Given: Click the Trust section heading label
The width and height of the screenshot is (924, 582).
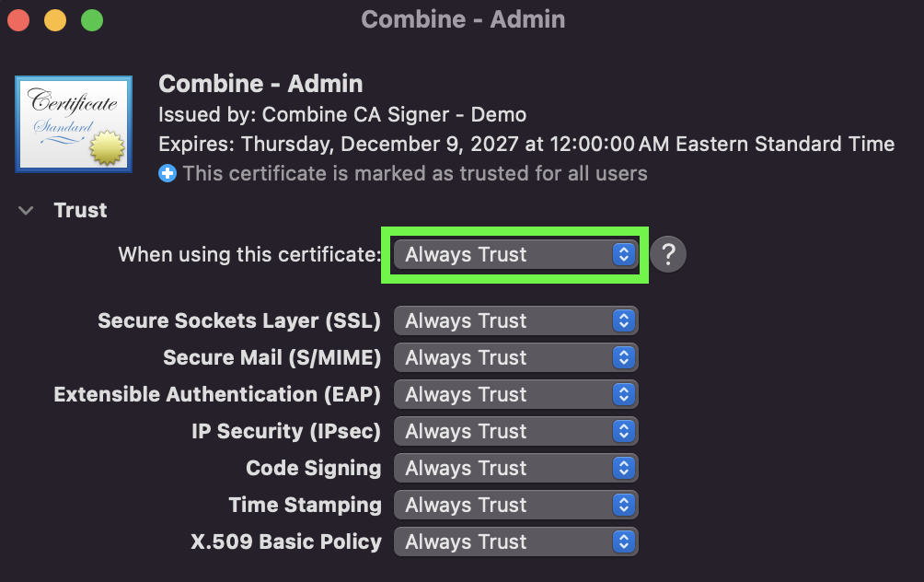Looking at the screenshot, I should [80, 211].
